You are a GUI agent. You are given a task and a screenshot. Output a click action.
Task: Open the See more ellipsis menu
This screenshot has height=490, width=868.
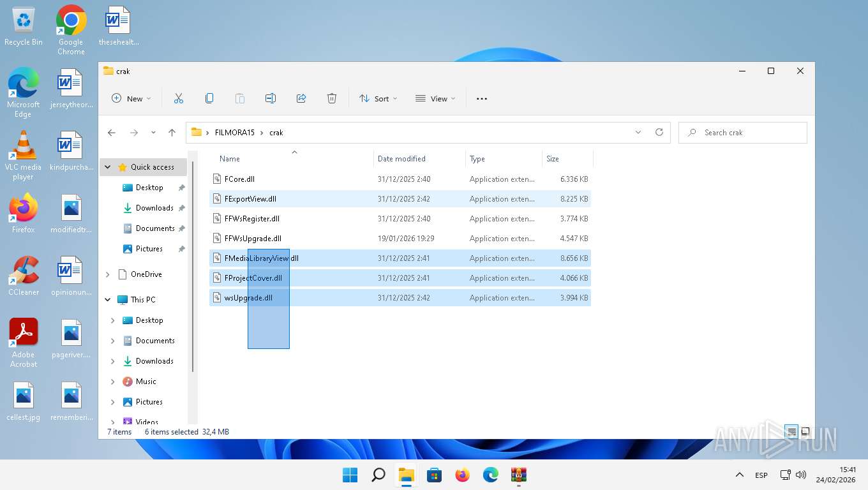[x=482, y=98]
